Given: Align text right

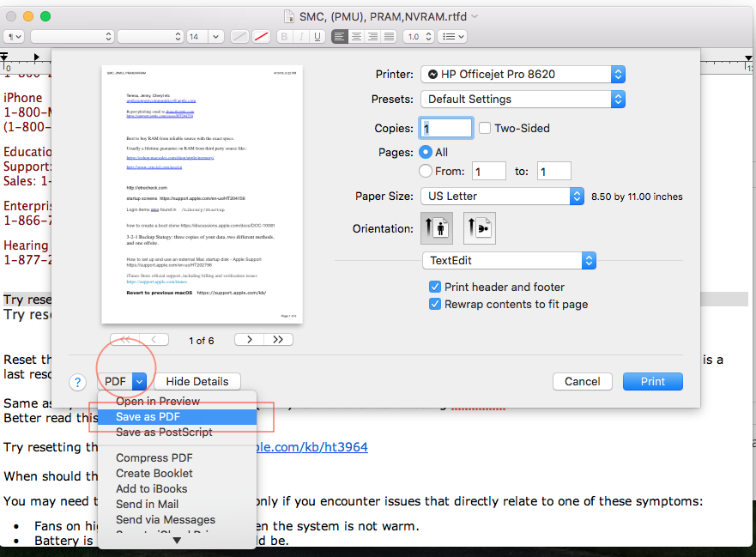Looking at the screenshot, I should [372, 37].
